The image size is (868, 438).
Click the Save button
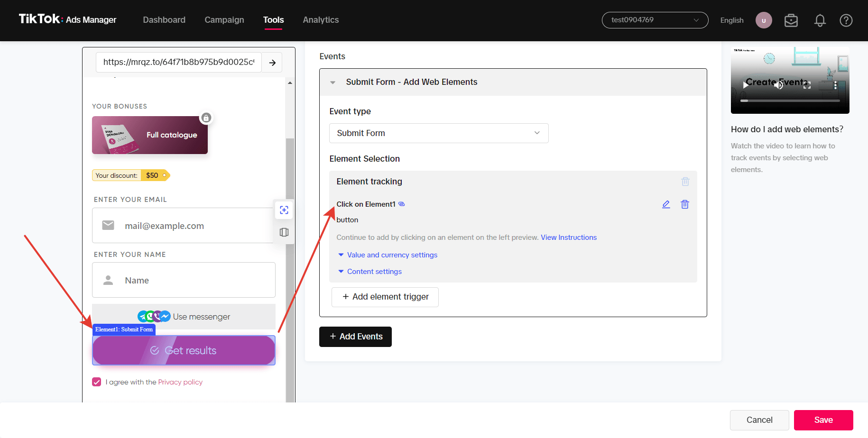pyautogui.click(x=823, y=420)
